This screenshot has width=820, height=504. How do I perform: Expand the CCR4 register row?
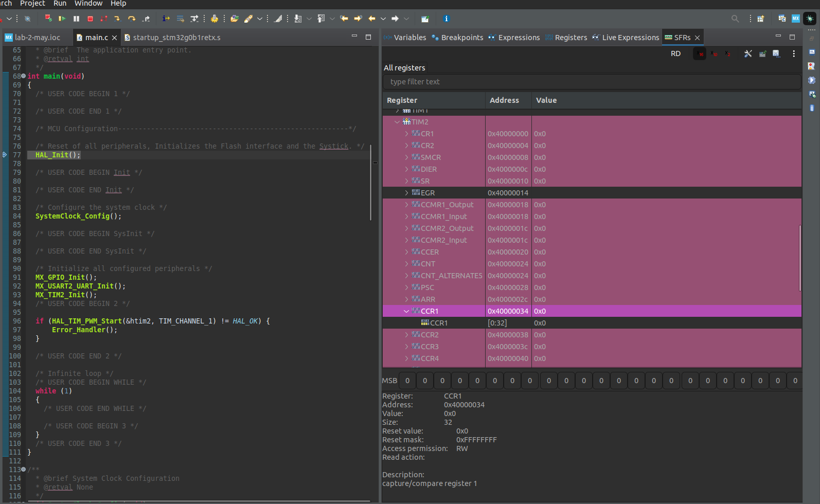tap(406, 358)
